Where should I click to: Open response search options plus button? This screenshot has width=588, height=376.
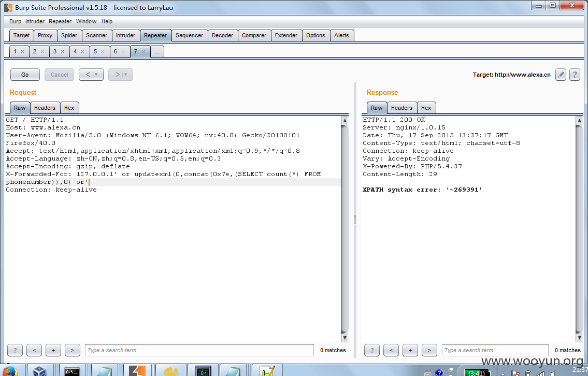410,350
